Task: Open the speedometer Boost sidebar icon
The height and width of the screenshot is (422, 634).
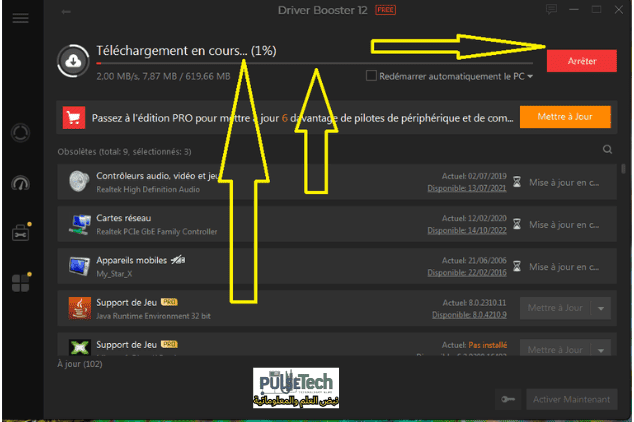Action: [x=20, y=183]
